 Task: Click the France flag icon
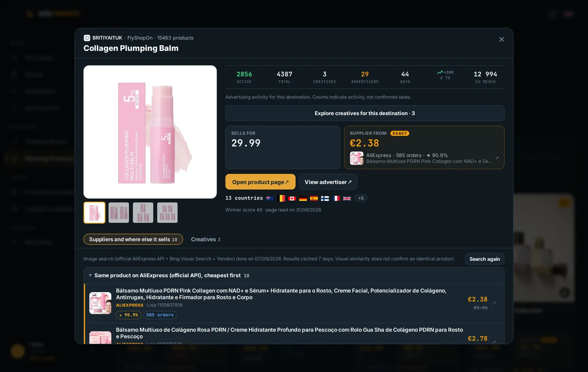tap(336, 198)
